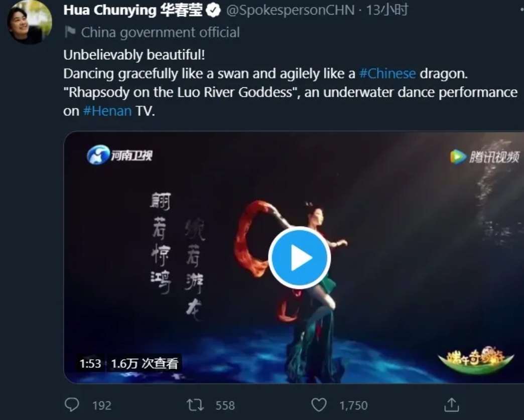Image resolution: width=524 pixels, height=420 pixels.
Task: Open the @SpokespersonCHN handle link
Action: click(x=291, y=10)
